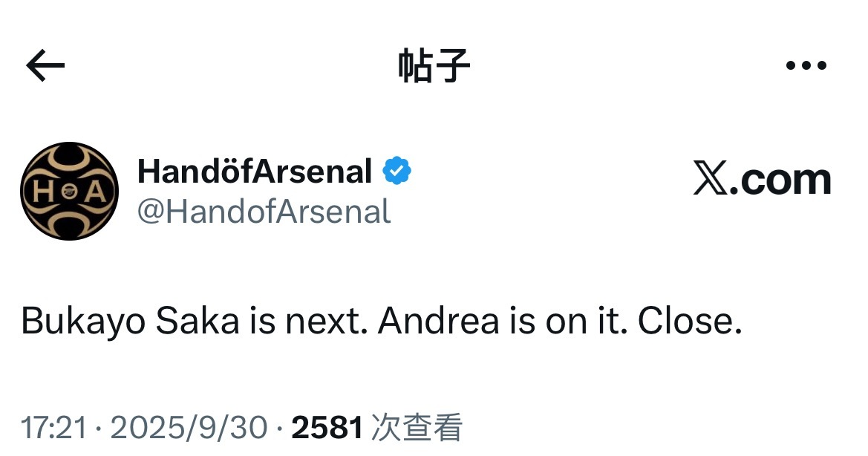Open the 17:21 post timestamp

coord(54,428)
